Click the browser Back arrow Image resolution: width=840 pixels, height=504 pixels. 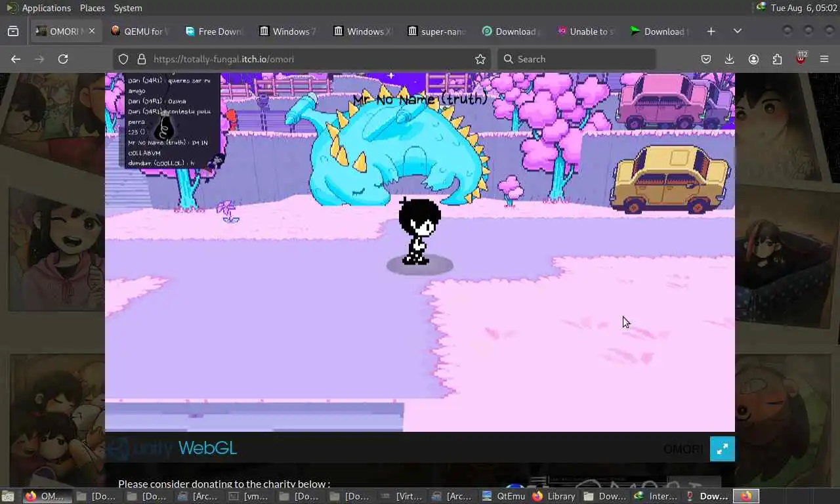click(x=16, y=59)
